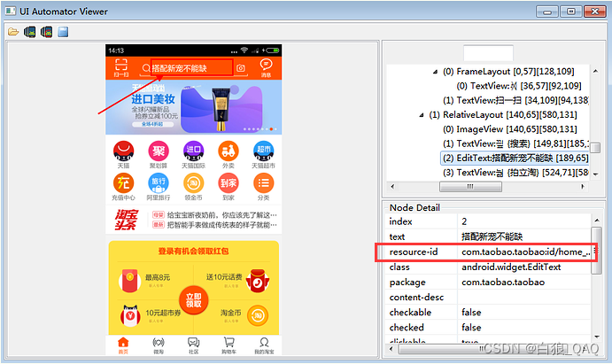Click the checked row's false value
Image resolution: width=612 pixels, height=364 pixels.
(x=471, y=328)
